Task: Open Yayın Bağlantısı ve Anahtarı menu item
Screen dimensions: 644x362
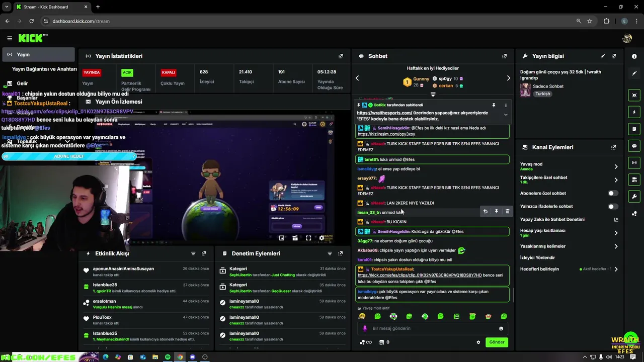Action: (x=44, y=69)
